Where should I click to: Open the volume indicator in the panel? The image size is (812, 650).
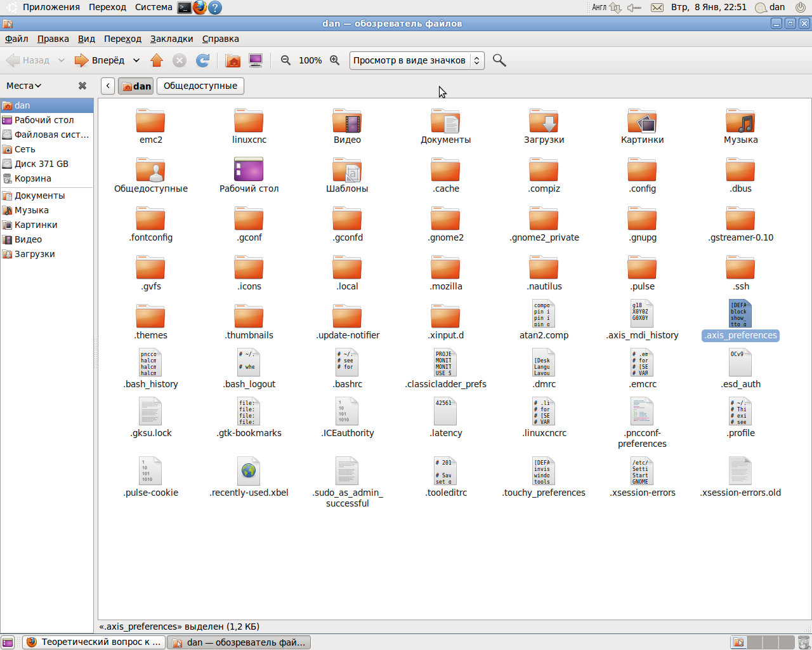[634, 8]
